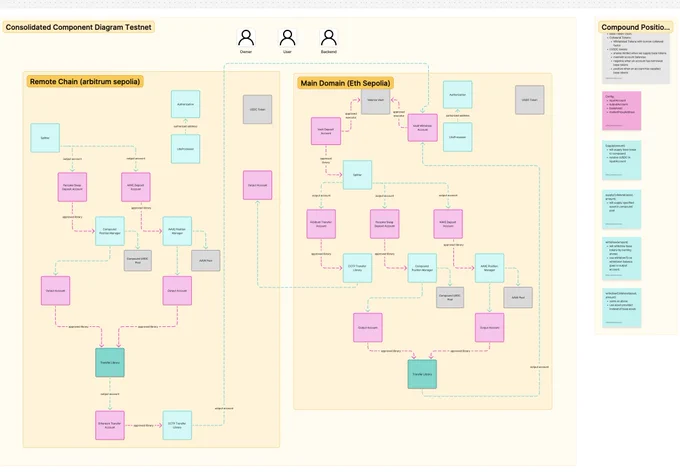680x472 pixels.
Task: Select the withdrawCollateral sticky note
Action: point(621,308)
